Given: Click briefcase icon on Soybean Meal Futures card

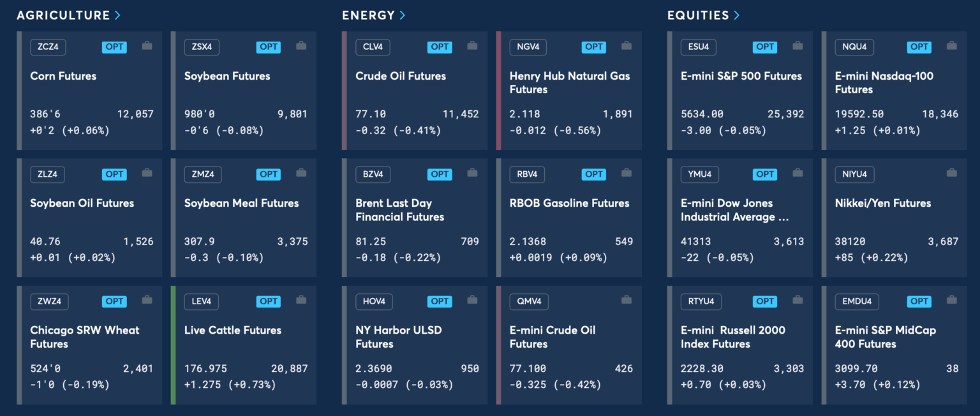Looking at the screenshot, I should click(301, 174).
